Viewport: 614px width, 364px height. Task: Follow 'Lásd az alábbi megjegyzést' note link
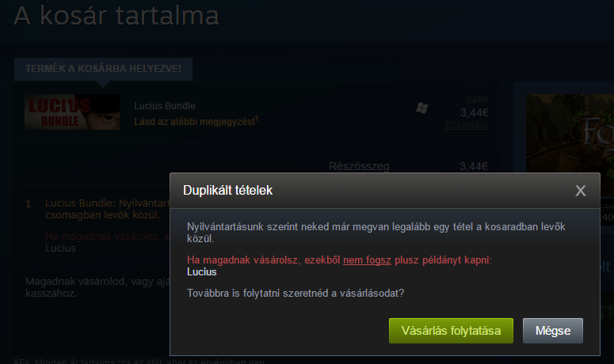[x=196, y=122]
